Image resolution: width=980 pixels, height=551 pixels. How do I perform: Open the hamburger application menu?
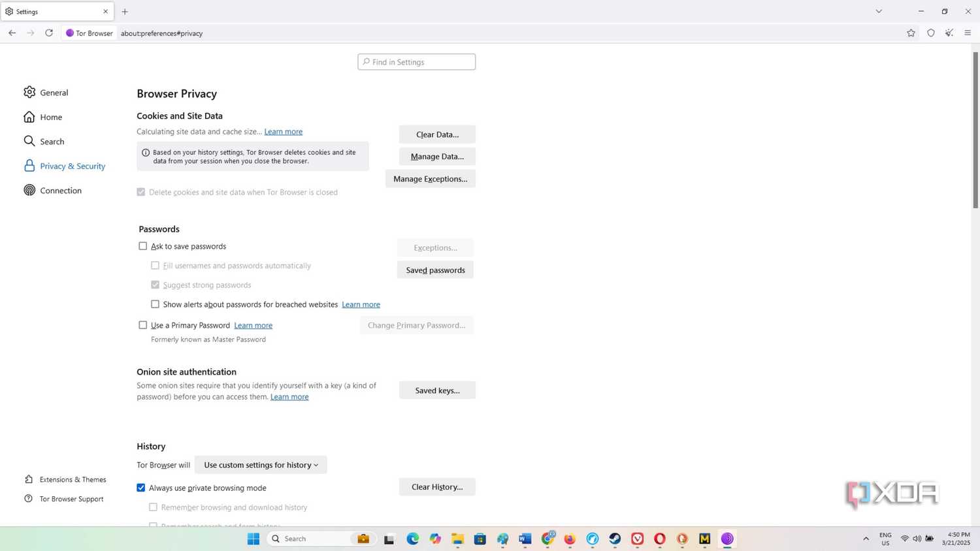[968, 33]
